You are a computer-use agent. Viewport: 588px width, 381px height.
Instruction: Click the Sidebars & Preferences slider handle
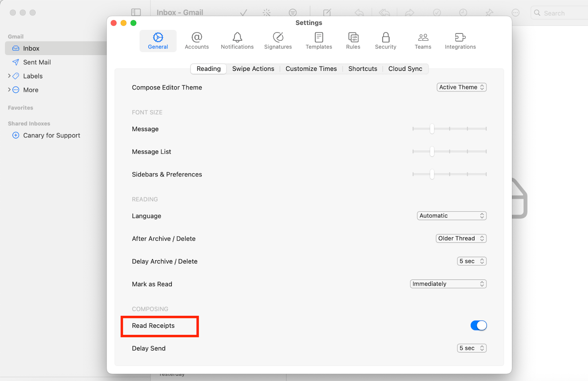(x=432, y=174)
